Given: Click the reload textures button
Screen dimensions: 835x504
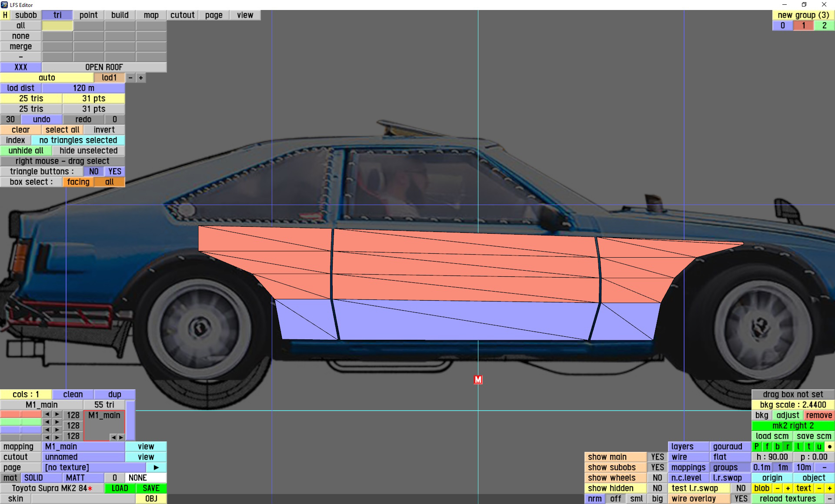Looking at the screenshot, I should pos(787,498).
